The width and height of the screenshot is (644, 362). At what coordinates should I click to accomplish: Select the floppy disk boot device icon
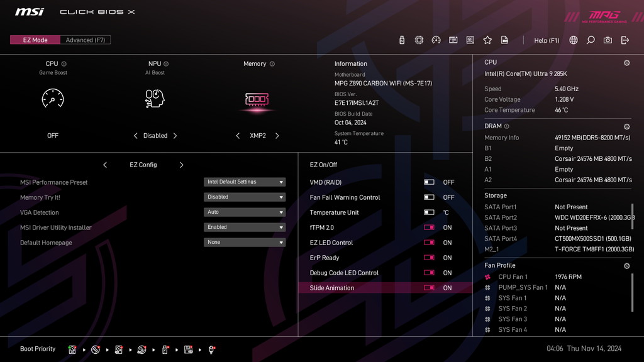point(189,349)
